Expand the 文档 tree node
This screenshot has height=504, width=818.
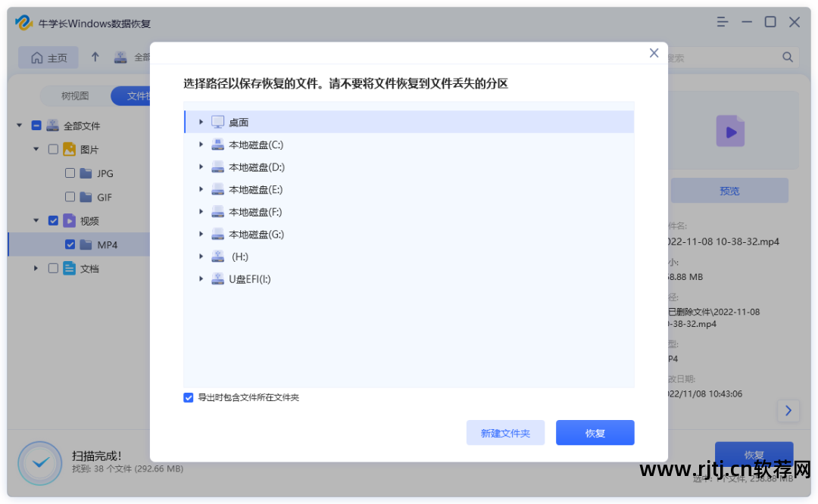pos(36,269)
